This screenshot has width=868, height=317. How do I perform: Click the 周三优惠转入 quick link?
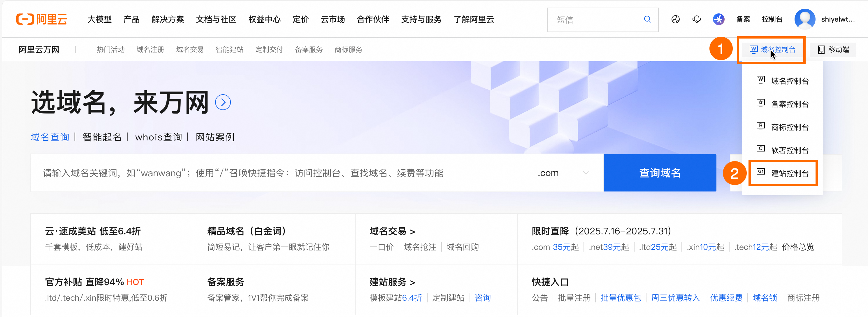676,298
